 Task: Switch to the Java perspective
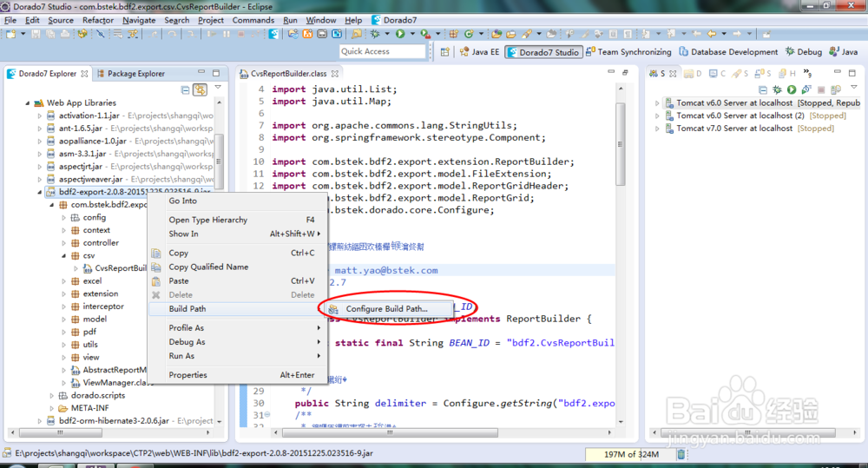tap(843, 51)
